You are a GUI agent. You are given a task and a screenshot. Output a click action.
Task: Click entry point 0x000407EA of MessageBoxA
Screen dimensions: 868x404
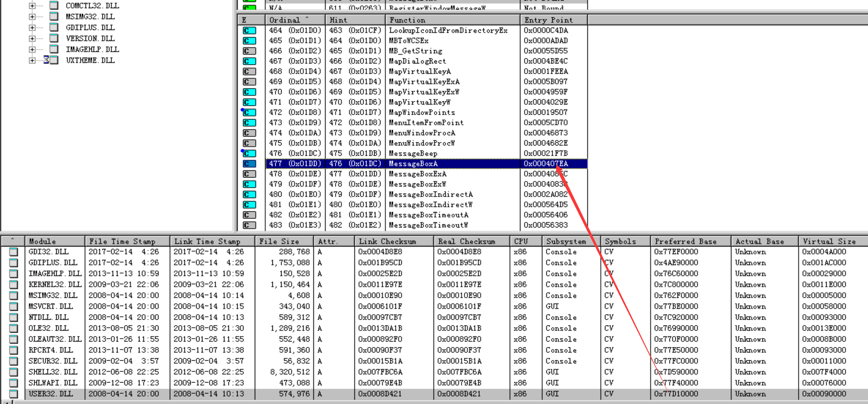pyautogui.click(x=545, y=164)
